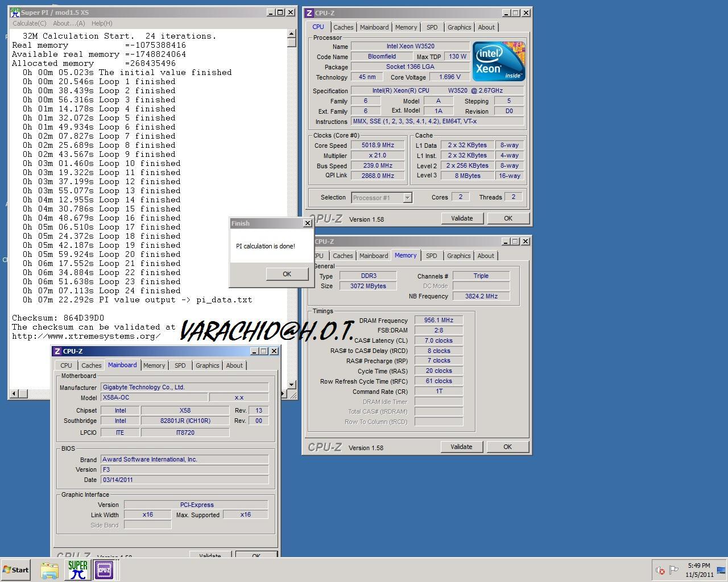Switch to Memory tab in top CPU-Z
This screenshot has height=582, width=728.
point(406,27)
